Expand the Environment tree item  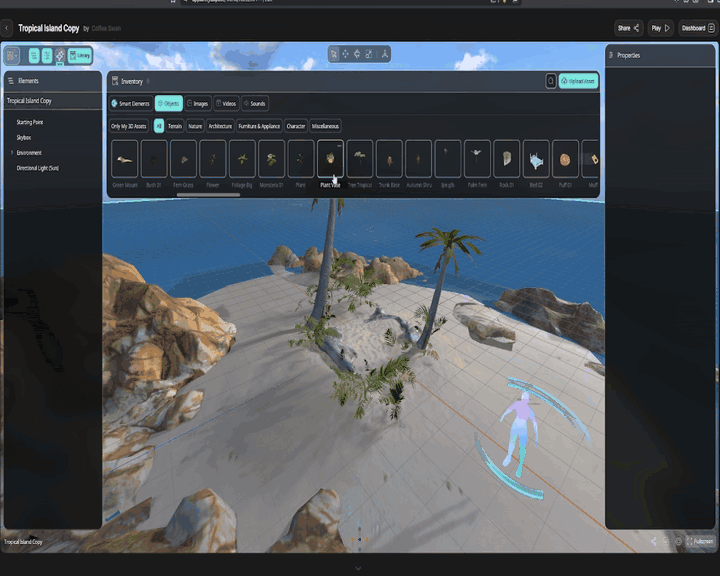(11, 152)
